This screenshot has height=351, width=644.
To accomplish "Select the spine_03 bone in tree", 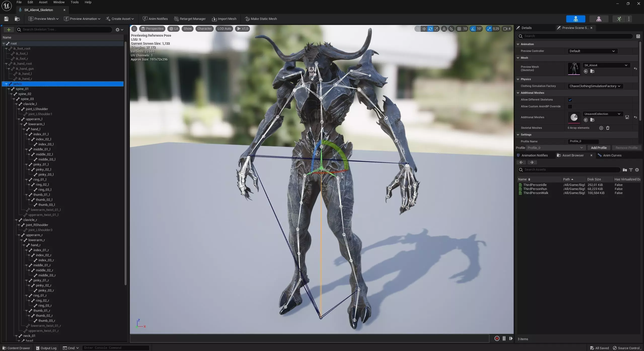I will pos(27,99).
